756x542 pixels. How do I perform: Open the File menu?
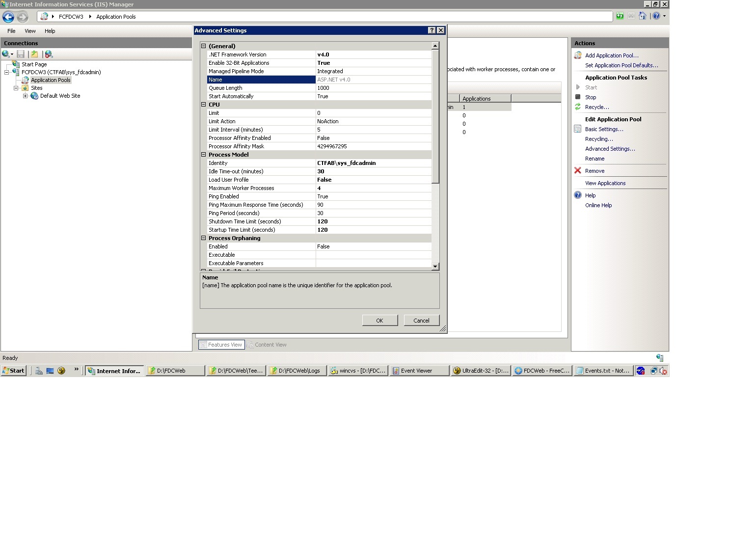coord(11,31)
